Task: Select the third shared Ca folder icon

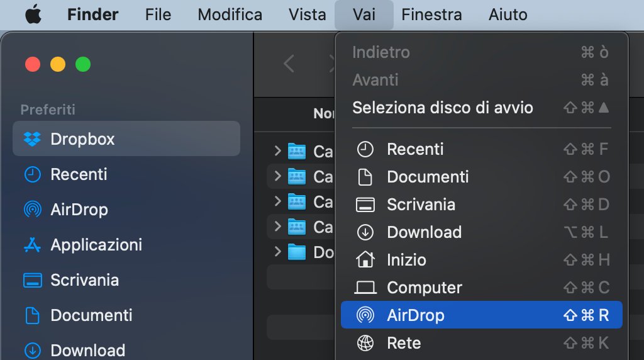Action: click(x=297, y=201)
